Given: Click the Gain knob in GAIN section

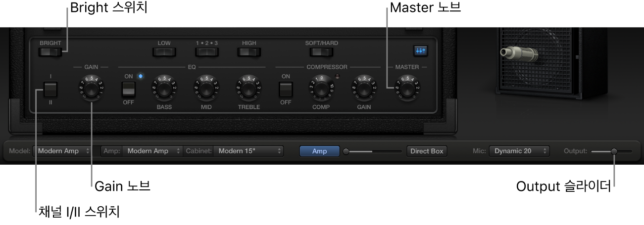Looking at the screenshot, I should 92,89.
